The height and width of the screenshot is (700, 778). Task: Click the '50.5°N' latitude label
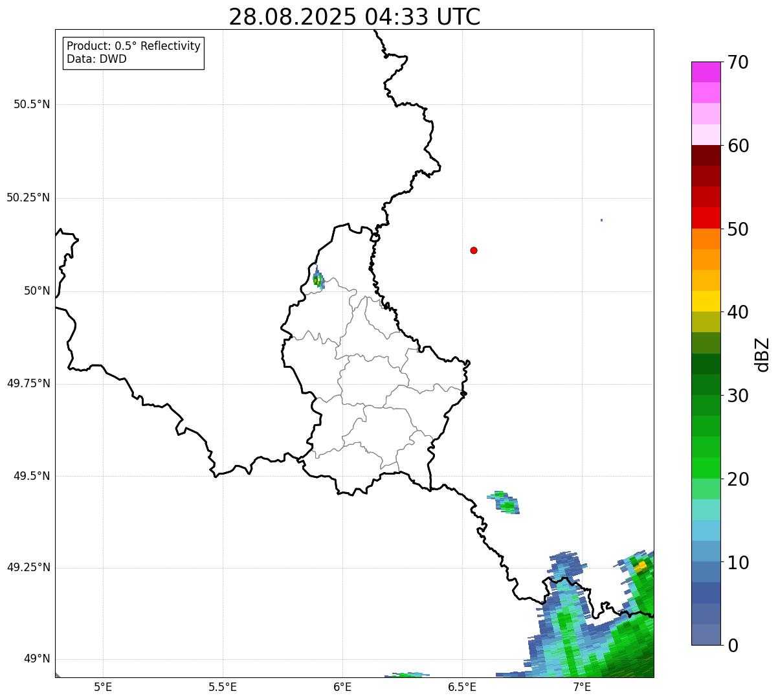pos(32,104)
